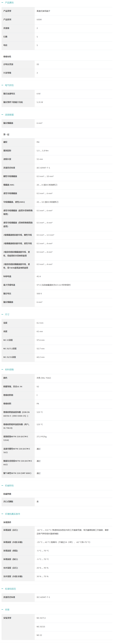Select the width value 8.2 mm

[40, 323]
